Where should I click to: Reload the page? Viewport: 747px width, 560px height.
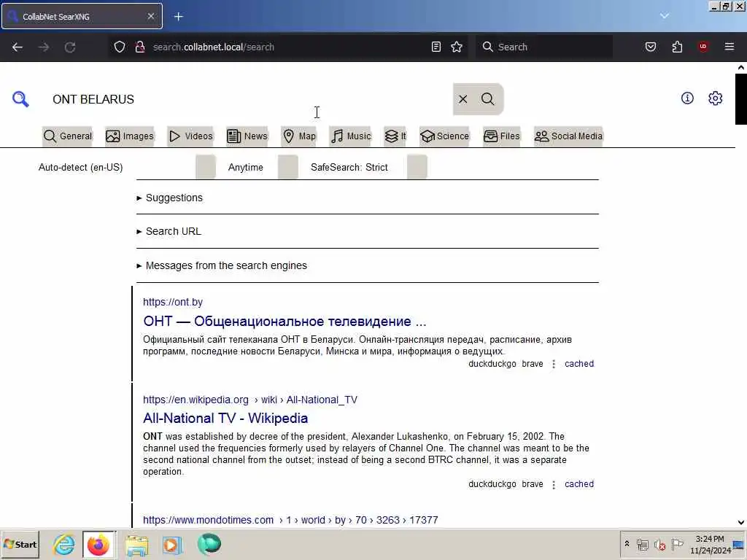click(70, 47)
